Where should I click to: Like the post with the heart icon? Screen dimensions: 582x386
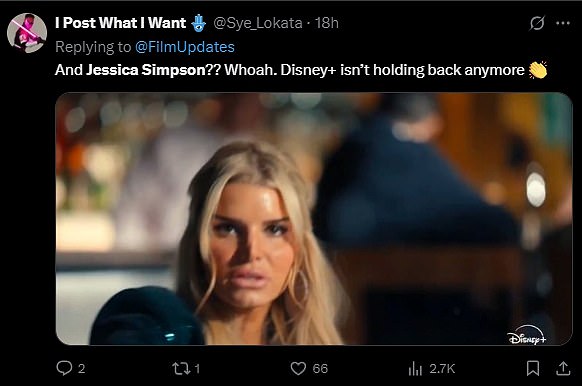coord(298,369)
